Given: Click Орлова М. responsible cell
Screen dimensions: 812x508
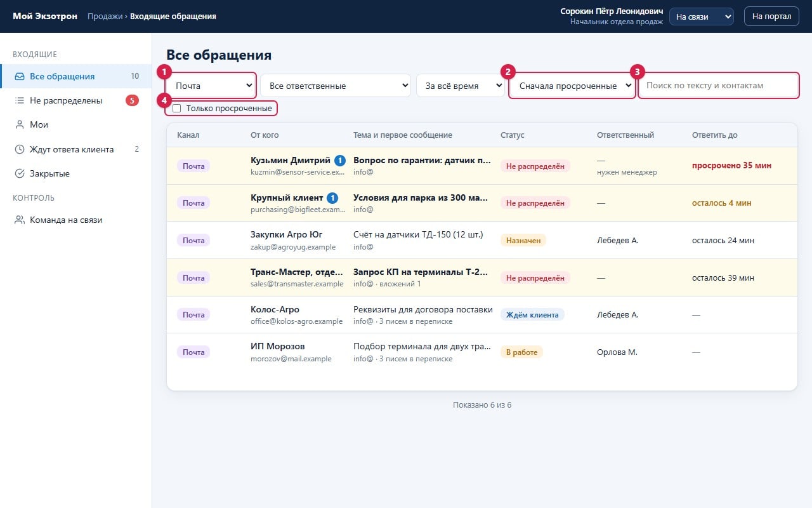Looking at the screenshot, I should 617,352.
